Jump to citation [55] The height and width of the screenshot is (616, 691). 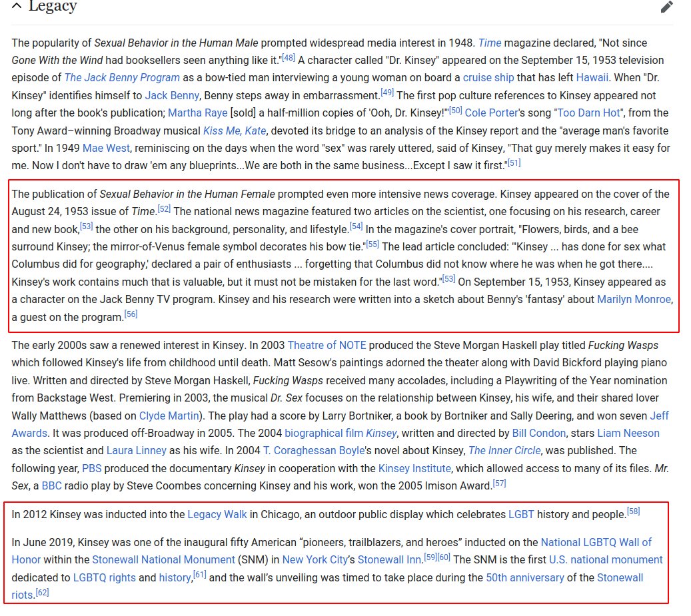click(x=372, y=244)
